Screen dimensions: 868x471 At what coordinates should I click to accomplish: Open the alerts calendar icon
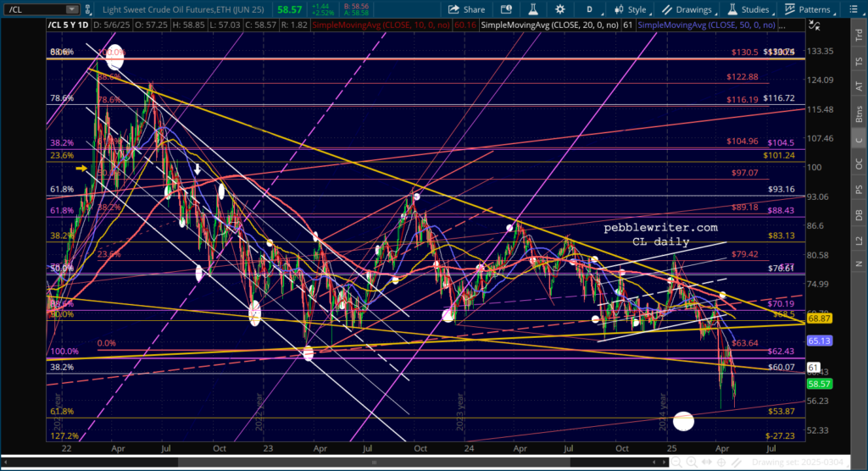[506, 9]
